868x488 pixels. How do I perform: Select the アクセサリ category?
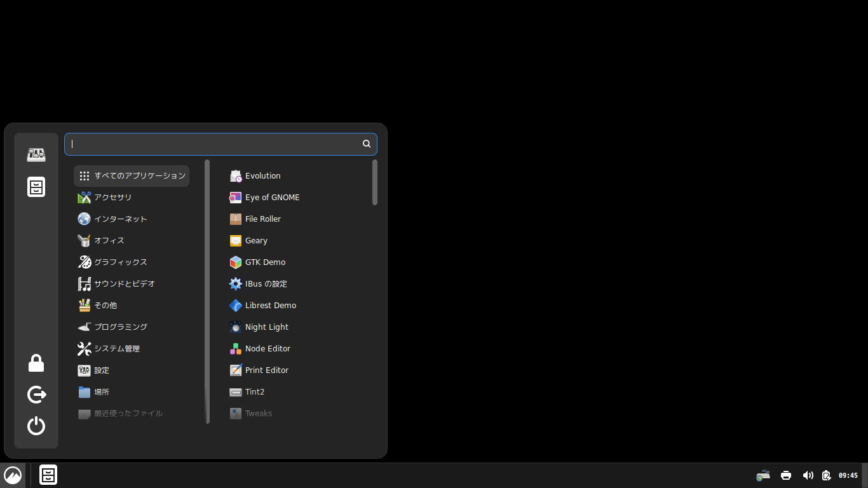pyautogui.click(x=132, y=198)
